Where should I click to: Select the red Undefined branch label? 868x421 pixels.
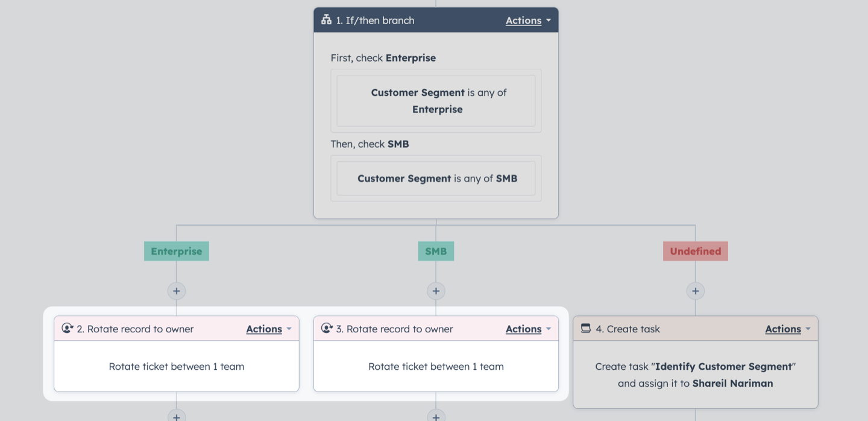tap(696, 251)
